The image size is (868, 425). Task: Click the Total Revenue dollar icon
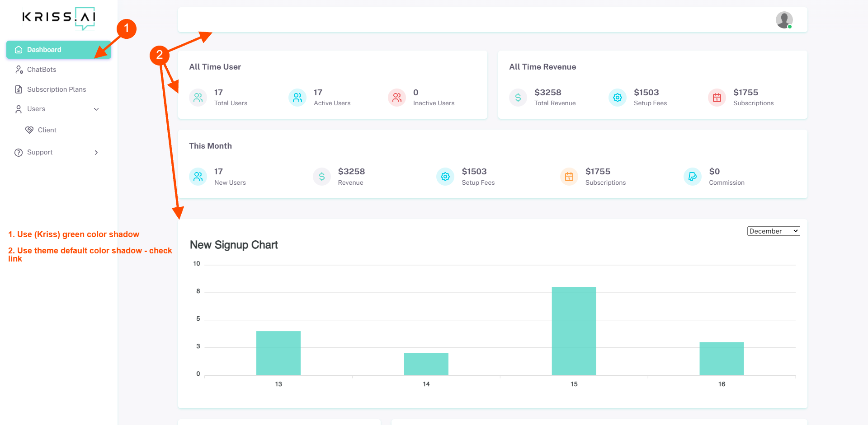[518, 98]
